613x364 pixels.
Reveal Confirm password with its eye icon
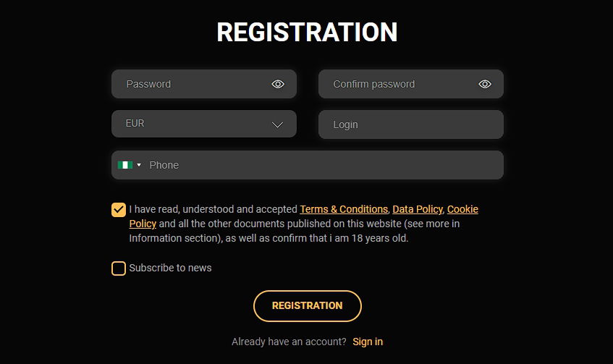point(485,84)
